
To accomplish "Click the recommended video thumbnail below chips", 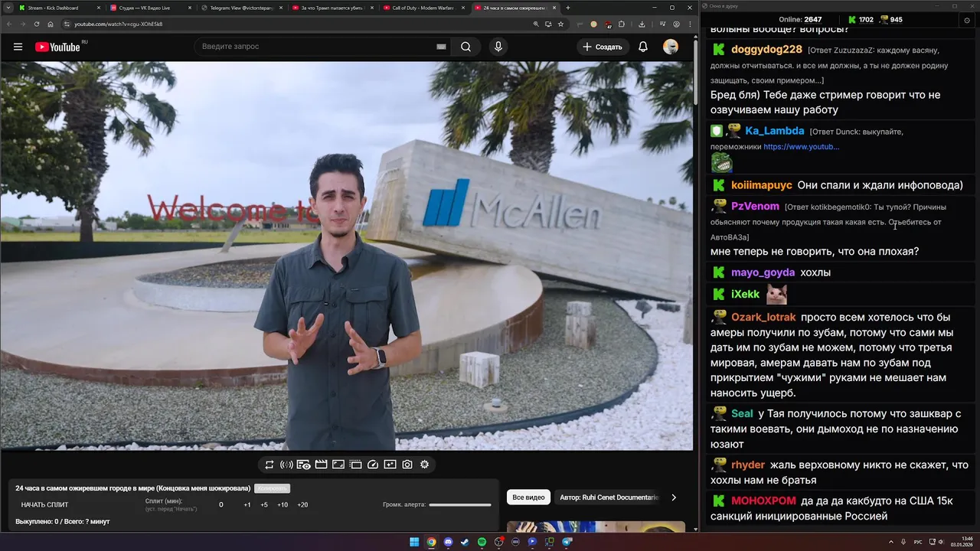I will (596, 527).
